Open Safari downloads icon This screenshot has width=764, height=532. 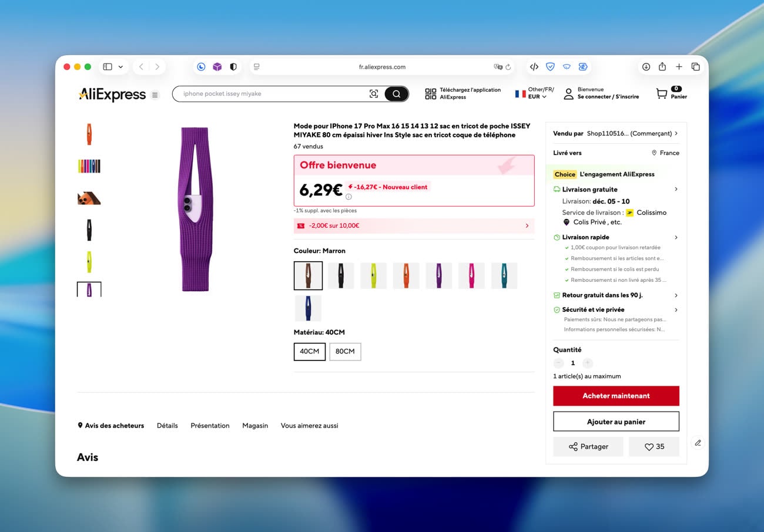[646, 67]
